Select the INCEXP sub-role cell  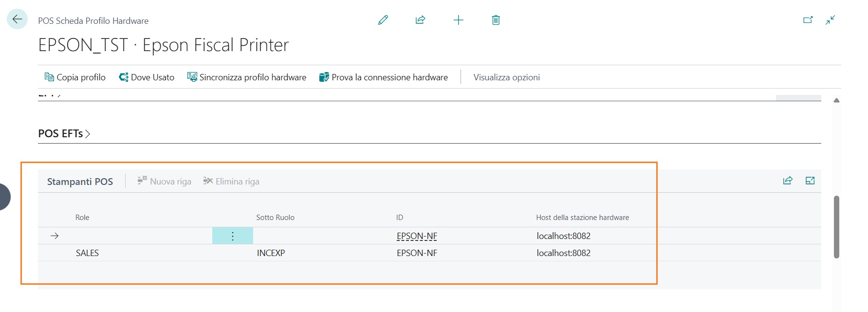pos(271,253)
